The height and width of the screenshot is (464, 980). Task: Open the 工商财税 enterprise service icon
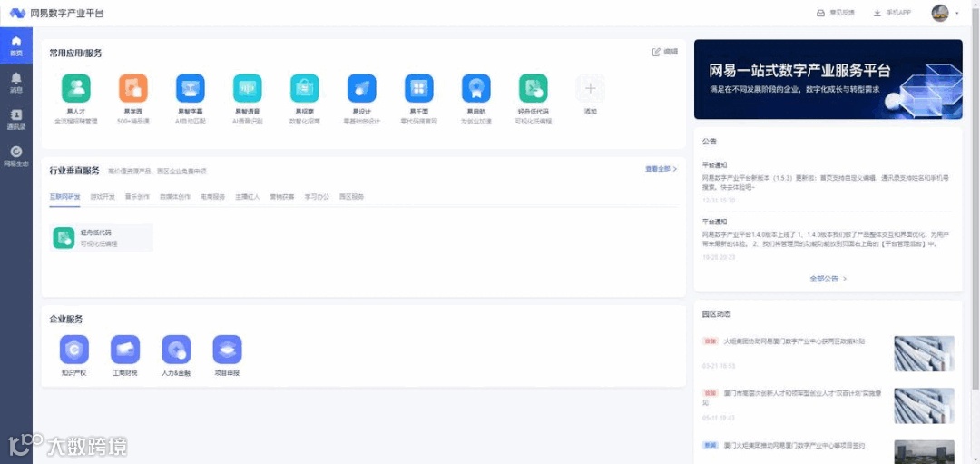(x=125, y=349)
